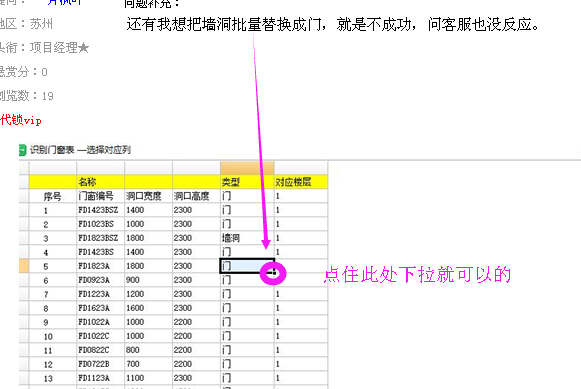Click floor value 1 in FD1022A row
This screenshot has height=389, width=581.
(x=301, y=322)
